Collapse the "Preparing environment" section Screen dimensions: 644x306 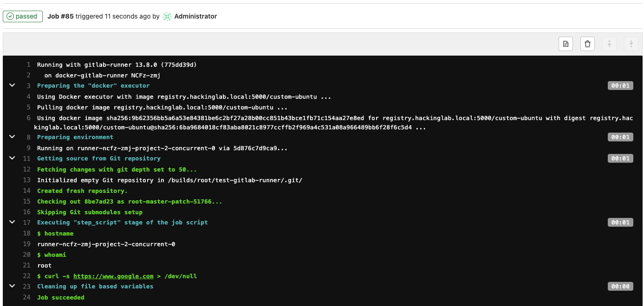[12, 137]
